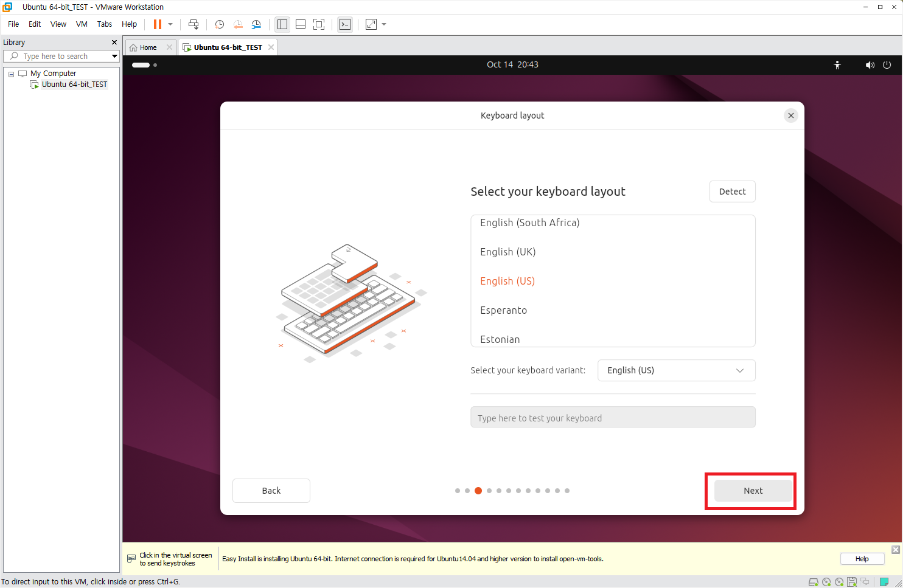Click the Easy Install Help button
This screenshot has height=588, width=903.
coord(862,559)
